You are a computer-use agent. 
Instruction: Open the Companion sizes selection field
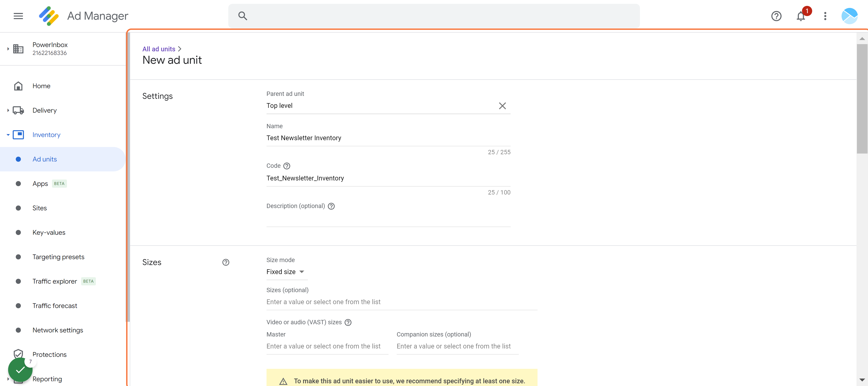point(457,347)
